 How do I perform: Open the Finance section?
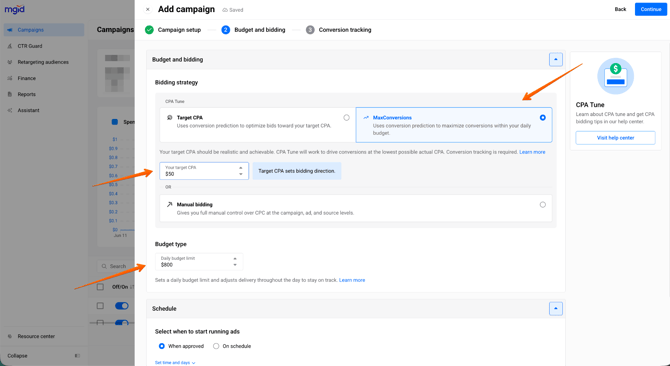pyautogui.click(x=26, y=79)
